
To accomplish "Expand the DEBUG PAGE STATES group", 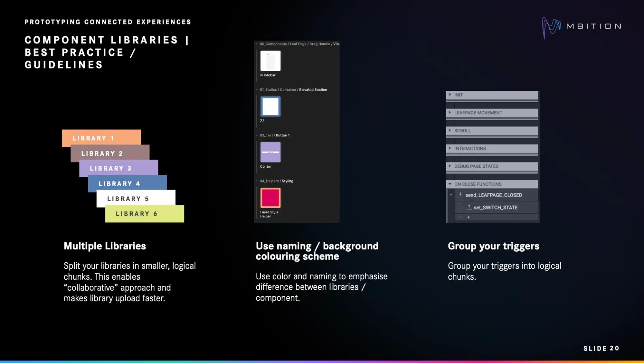I will tap(450, 166).
